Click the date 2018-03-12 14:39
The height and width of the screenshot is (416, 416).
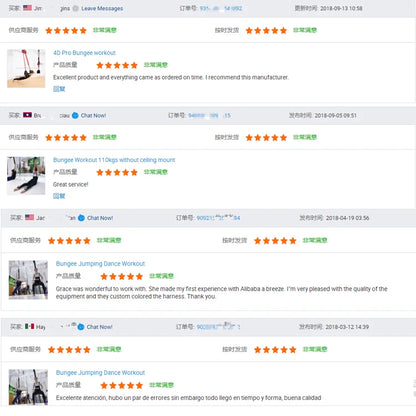pos(347,327)
